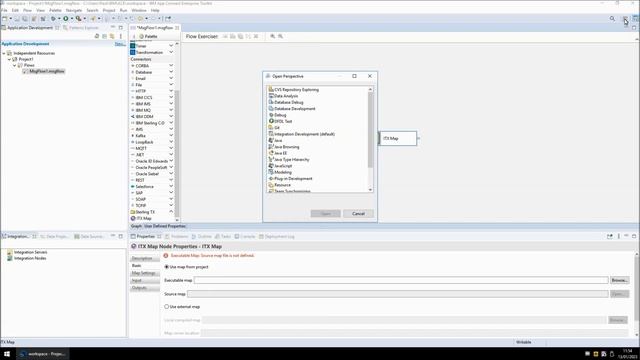
Task: Click the Executable map input field
Action: (401, 280)
